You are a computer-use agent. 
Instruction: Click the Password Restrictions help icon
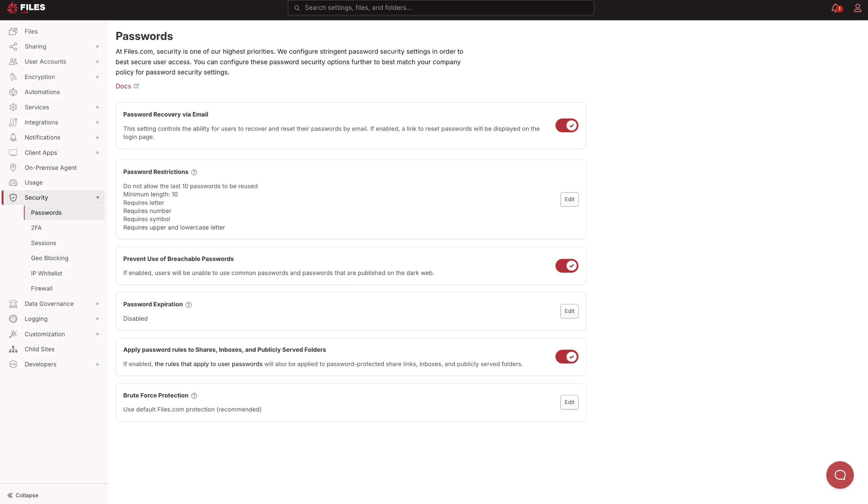(194, 172)
